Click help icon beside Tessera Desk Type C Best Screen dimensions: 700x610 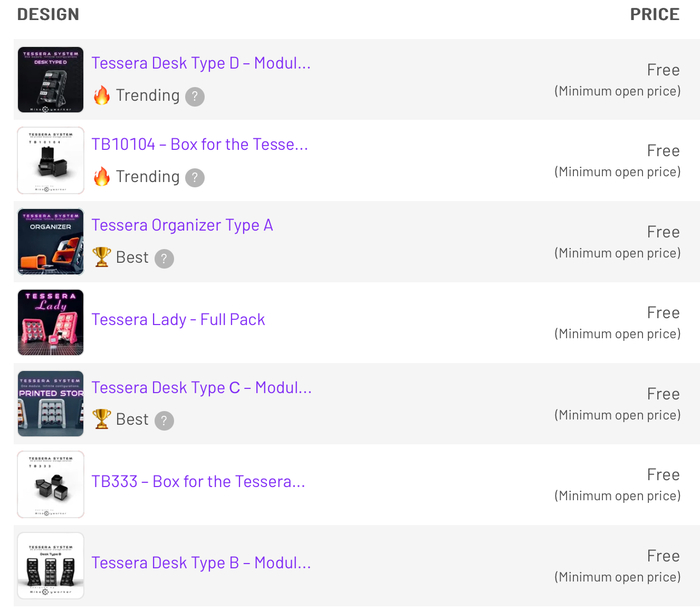pos(164,420)
